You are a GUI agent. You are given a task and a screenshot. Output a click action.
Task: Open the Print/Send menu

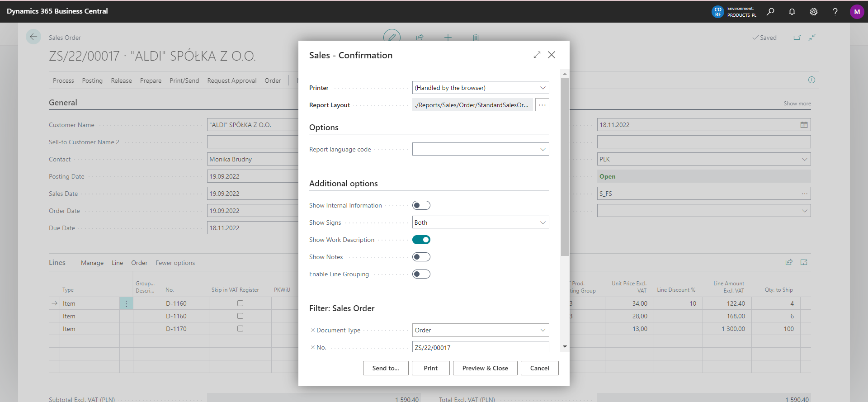pyautogui.click(x=184, y=80)
